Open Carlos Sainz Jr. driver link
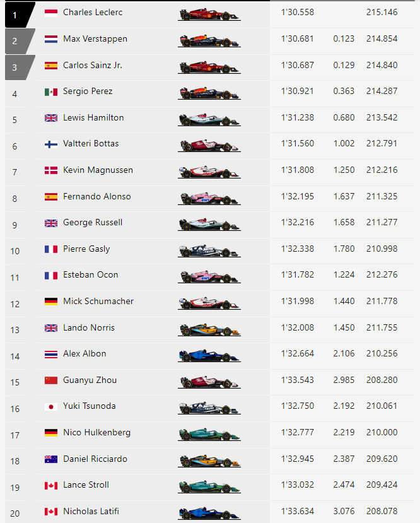 [93, 65]
